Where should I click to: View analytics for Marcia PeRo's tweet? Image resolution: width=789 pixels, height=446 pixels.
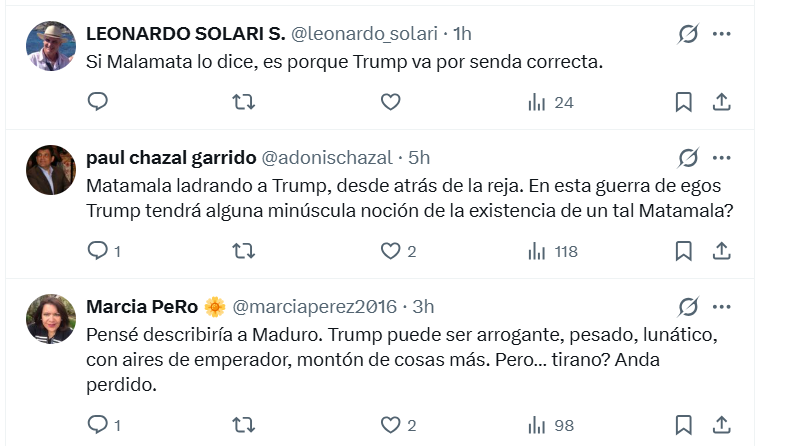click(x=551, y=425)
